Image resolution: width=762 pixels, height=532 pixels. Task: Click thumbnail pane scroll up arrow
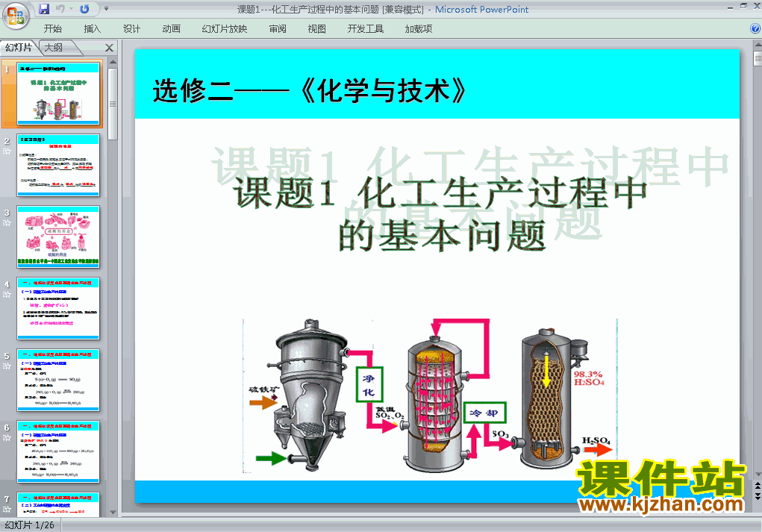(x=113, y=62)
